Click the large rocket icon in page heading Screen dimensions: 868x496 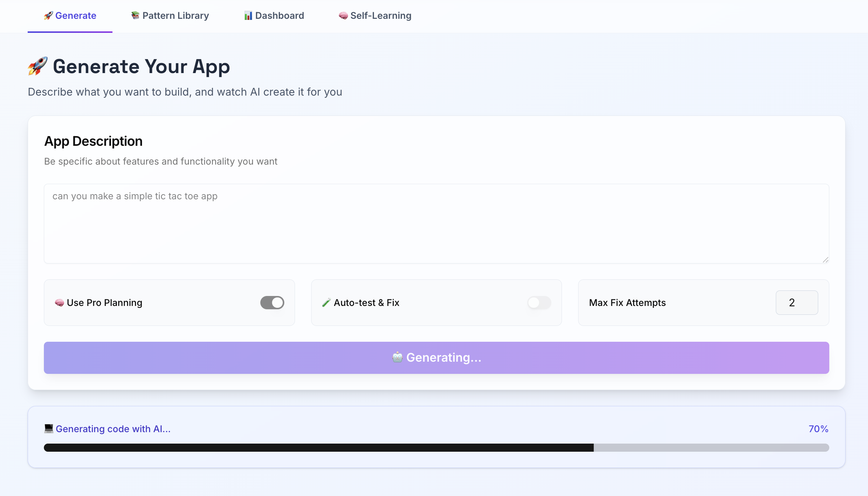tap(38, 66)
